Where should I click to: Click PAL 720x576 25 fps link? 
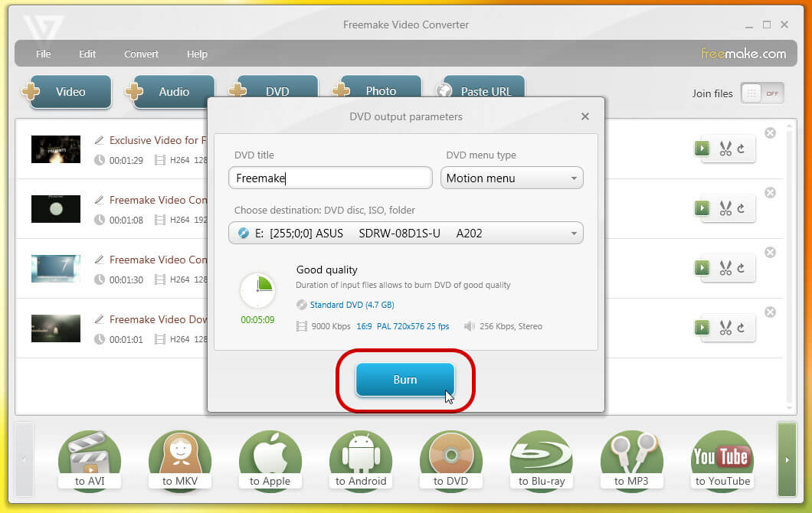[413, 327]
